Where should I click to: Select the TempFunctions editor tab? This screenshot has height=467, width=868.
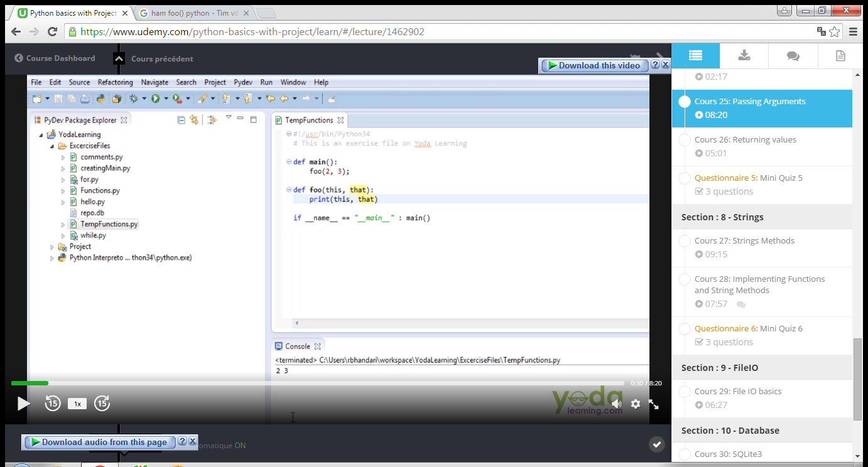click(x=310, y=120)
